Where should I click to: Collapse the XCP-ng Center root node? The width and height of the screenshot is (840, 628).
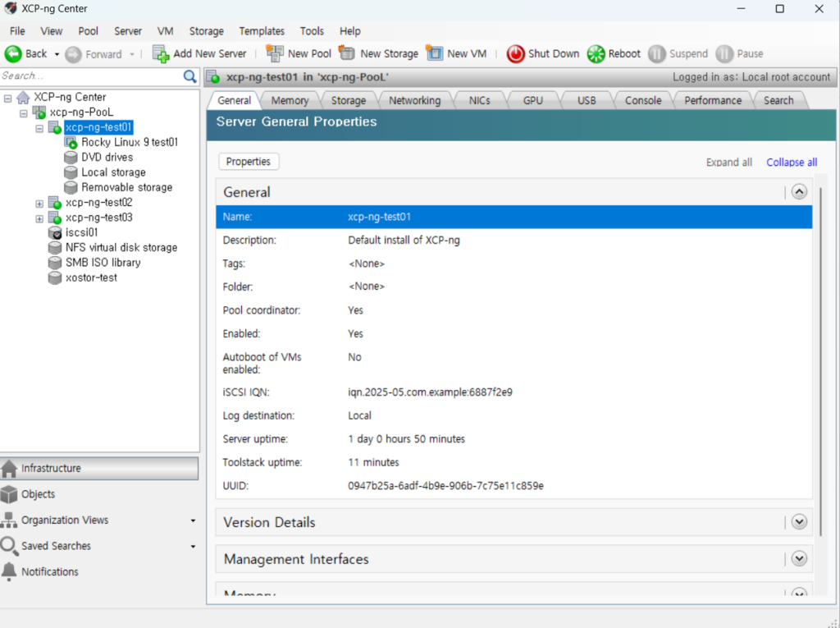[7, 99]
